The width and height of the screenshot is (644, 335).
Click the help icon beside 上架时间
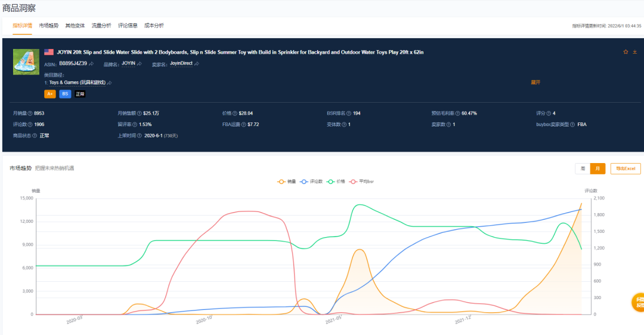139,136
